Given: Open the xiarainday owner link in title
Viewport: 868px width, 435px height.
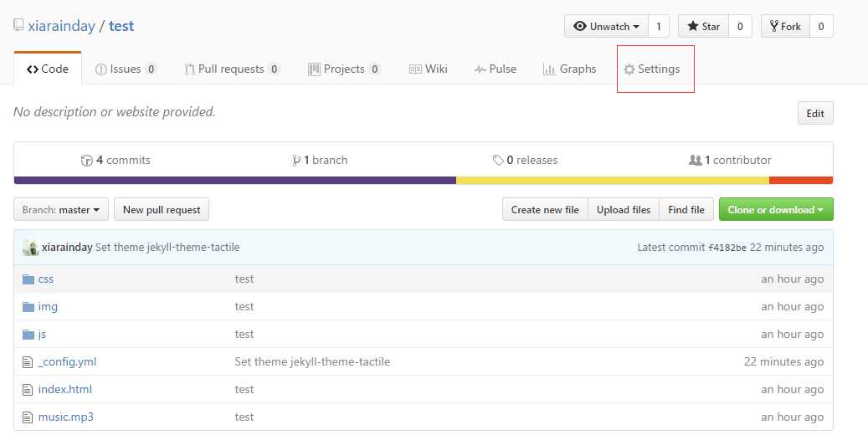Looking at the screenshot, I should coord(61,26).
